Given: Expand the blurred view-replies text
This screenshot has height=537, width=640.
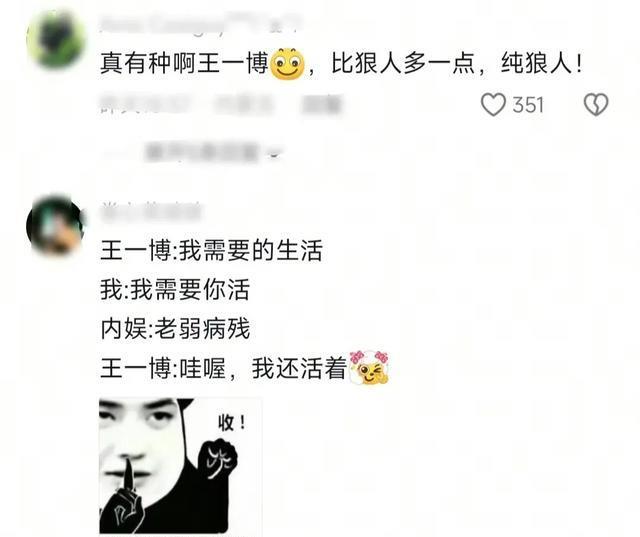Looking at the screenshot, I should 202,152.
